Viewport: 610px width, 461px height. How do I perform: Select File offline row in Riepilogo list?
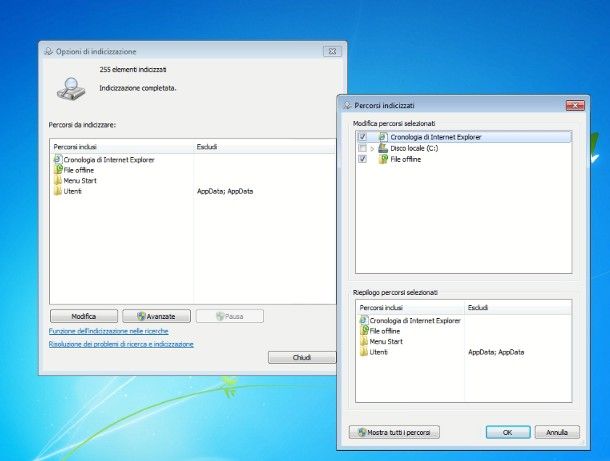[x=384, y=331]
